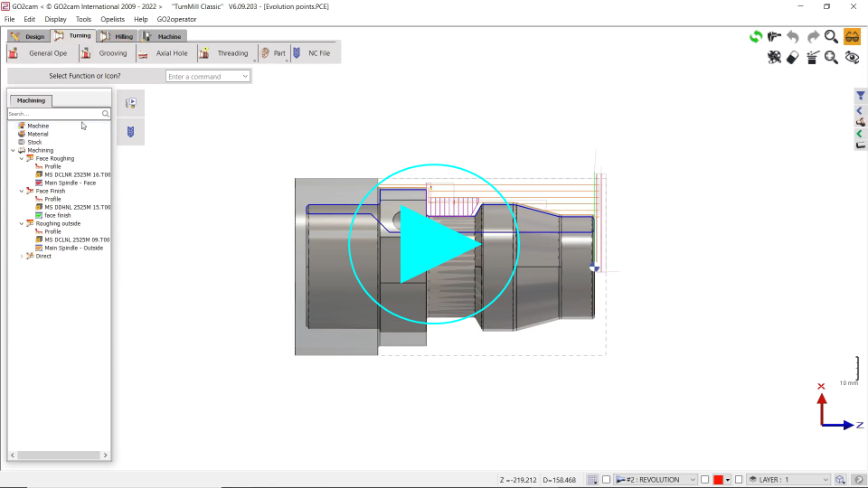Open the LAYER : 1 dropdown
868x488 pixels.
coord(825,479)
